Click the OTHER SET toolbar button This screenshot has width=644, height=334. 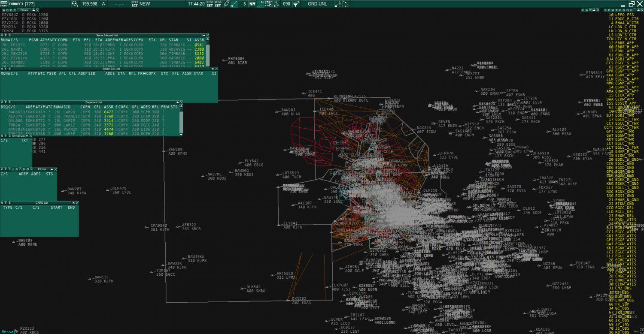(210, 4)
